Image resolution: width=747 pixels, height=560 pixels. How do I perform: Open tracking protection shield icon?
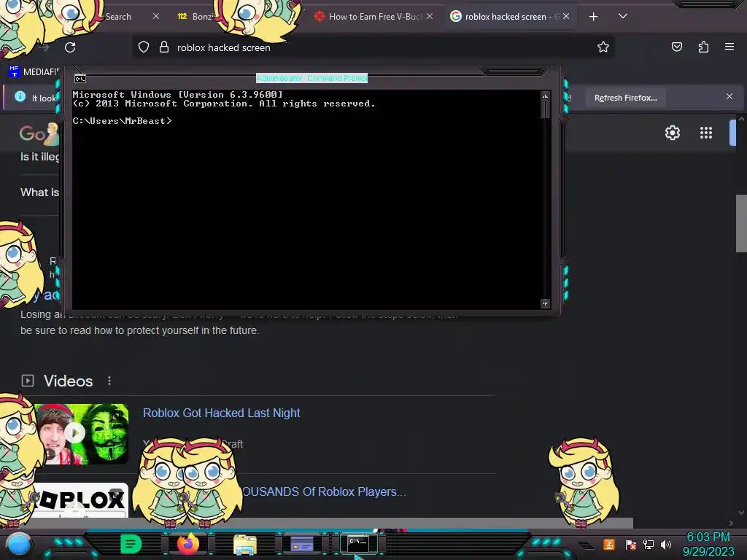click(144, 47)
